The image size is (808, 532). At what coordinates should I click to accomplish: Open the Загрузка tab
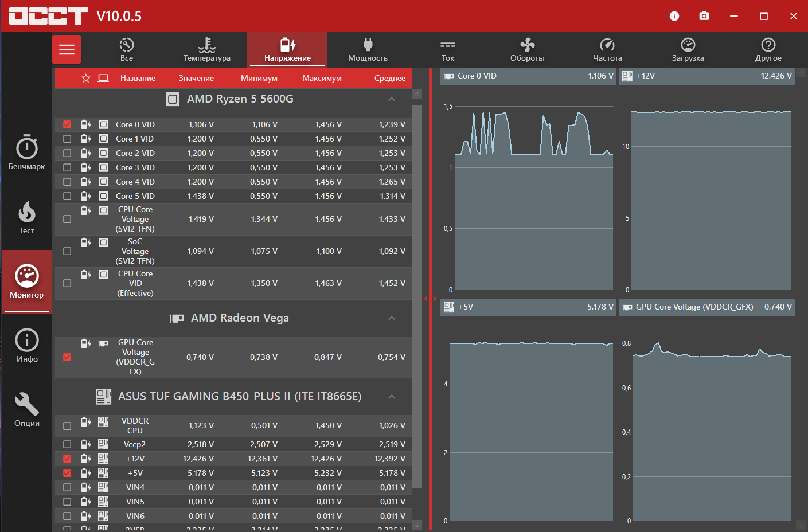(688, 49)
